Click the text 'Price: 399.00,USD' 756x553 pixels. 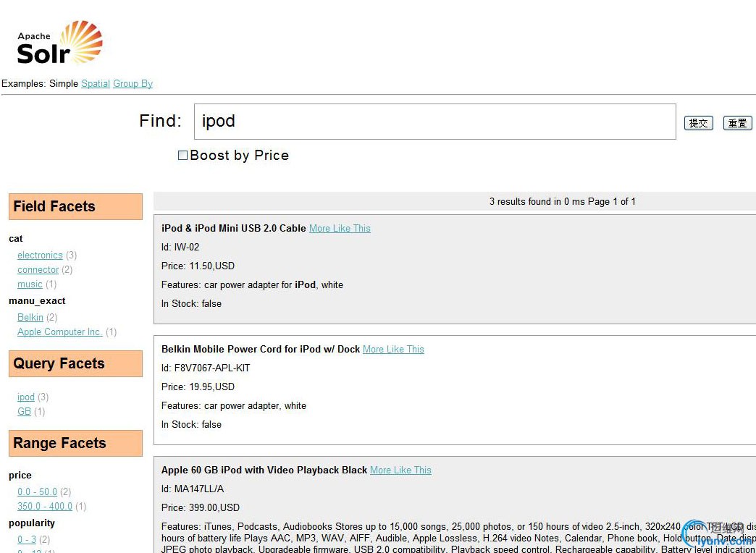coord(201,507)
